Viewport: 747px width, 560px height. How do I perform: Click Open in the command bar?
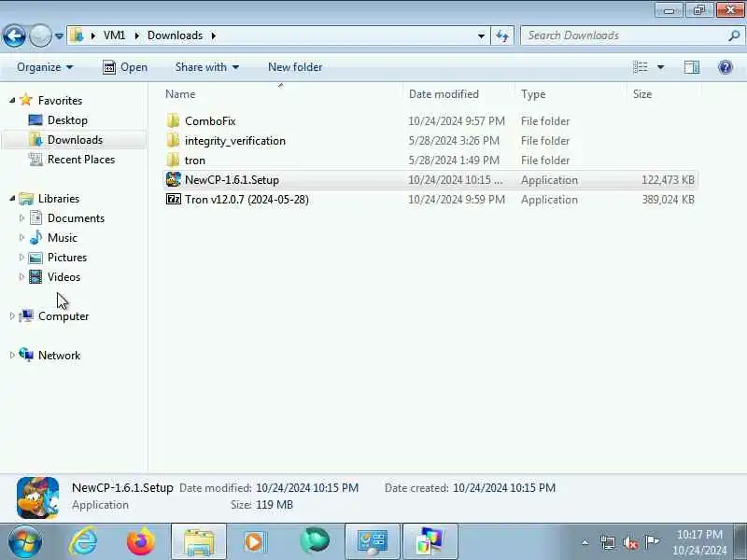tap(125, 67)
